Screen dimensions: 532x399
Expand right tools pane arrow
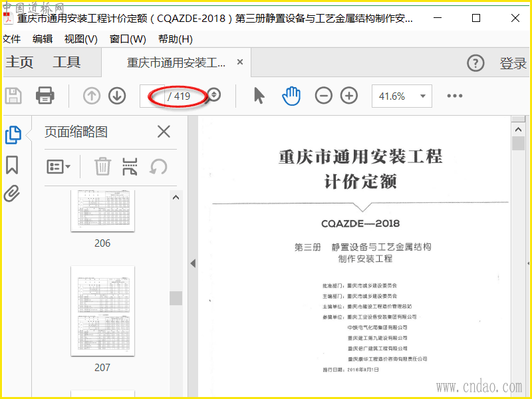[529, 263]
